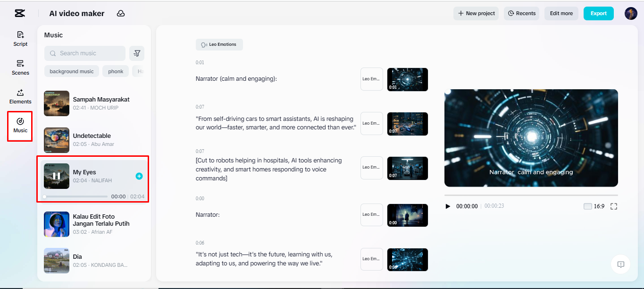Image resolution: width=644 pixels, height=289 pixels.
Task: Seek the preview timeline bar
Action: [x=531, y=195]
